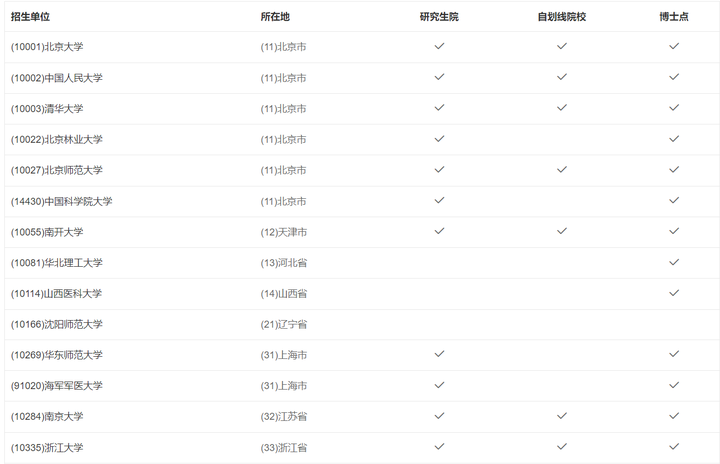Click 华东师范大学 研究生院 checkmark
The height and width of the screenshot is (464, 720).
[x=439, y=354]
